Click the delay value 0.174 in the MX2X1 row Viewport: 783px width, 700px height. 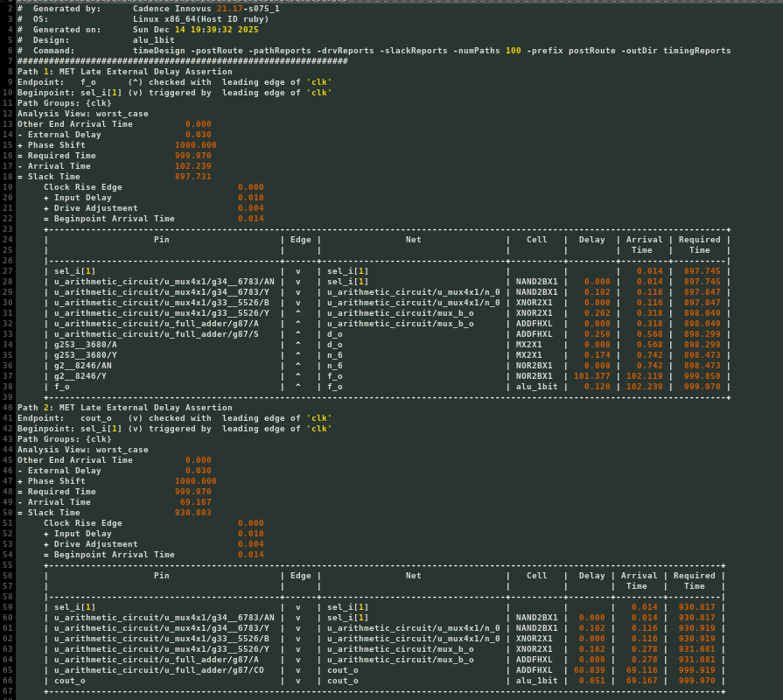(x=598, y=354)
